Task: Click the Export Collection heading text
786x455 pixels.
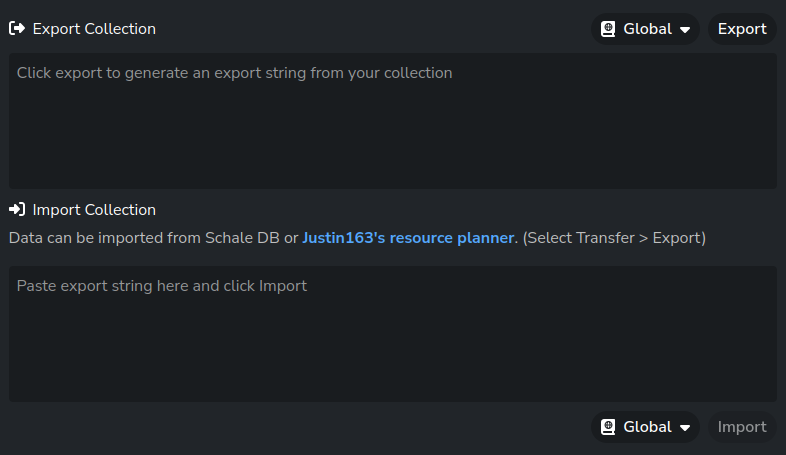Action: (94, 29)
